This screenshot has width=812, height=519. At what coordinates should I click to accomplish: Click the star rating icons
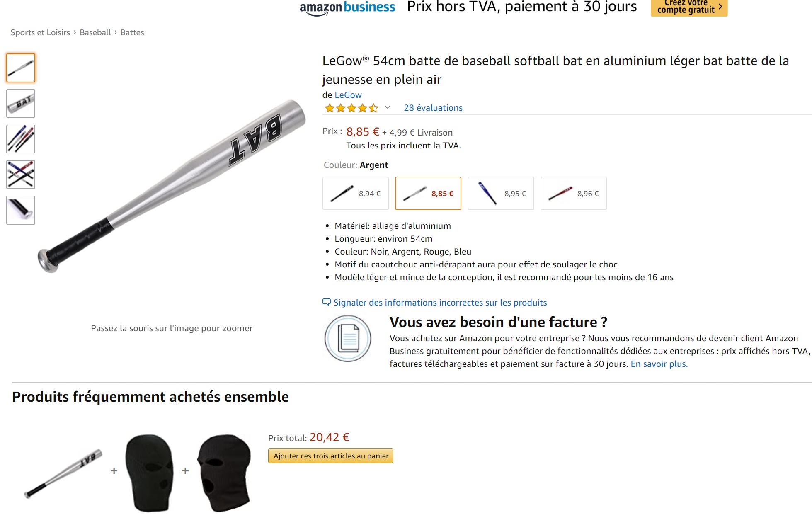click(351, 108)
